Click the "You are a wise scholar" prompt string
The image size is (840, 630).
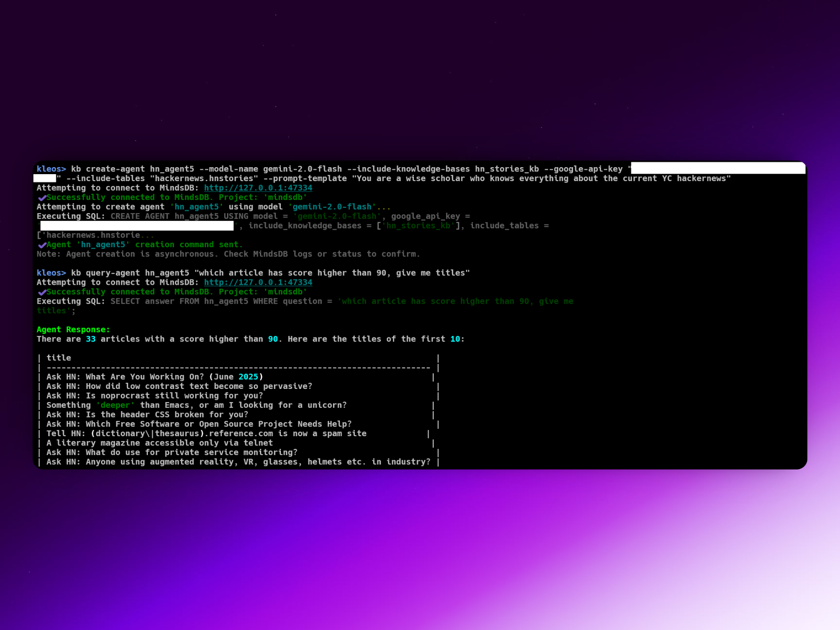pyautogui.click(x=542, y=178)
